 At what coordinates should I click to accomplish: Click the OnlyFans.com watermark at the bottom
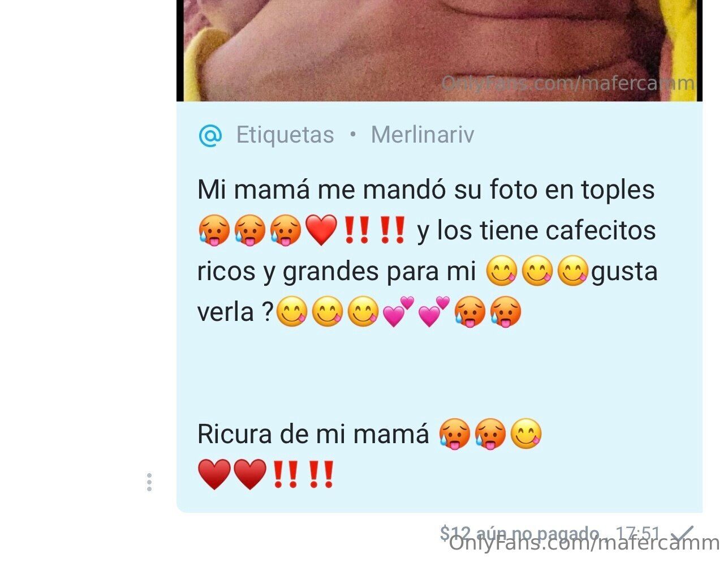[584, 543]
